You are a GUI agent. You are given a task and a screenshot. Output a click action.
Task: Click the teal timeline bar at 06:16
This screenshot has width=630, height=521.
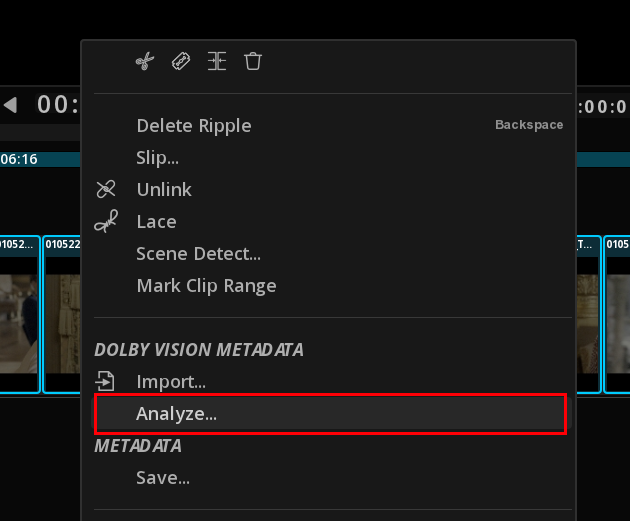(40, 159)
